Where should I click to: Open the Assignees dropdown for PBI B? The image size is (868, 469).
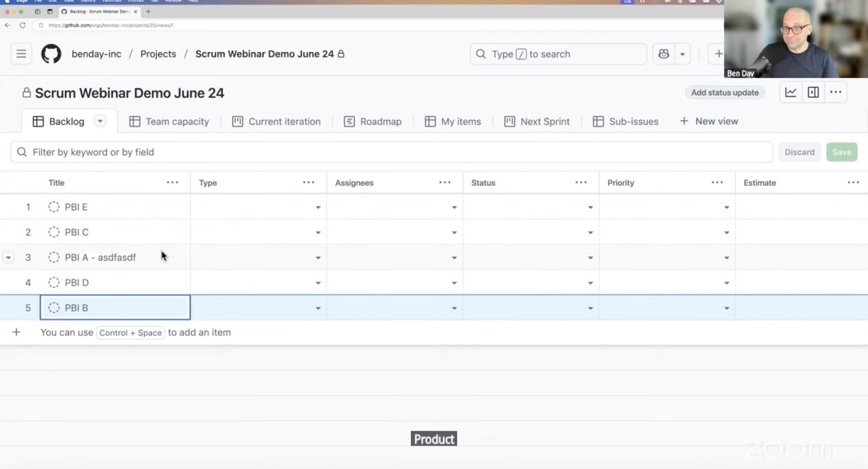[454, 308]
